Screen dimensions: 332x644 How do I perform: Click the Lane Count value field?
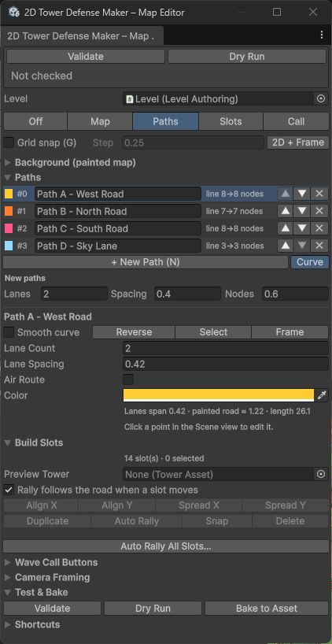click(226, 348)
